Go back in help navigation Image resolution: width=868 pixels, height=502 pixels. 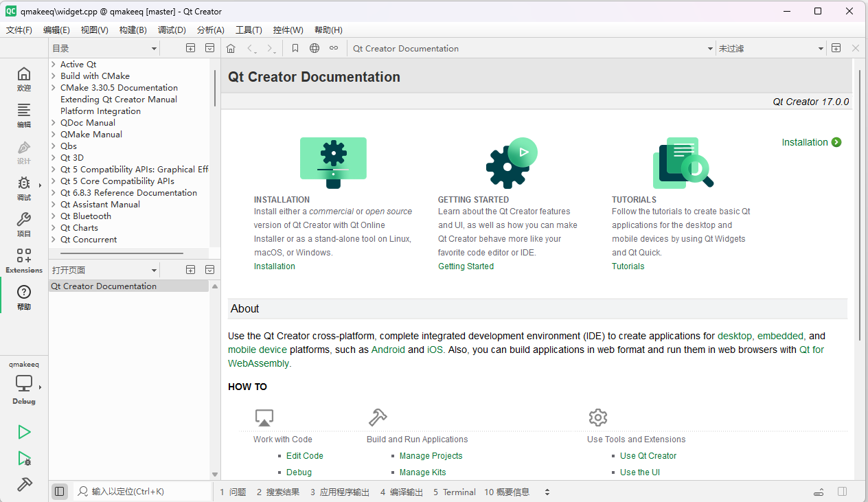coord(251,48)
